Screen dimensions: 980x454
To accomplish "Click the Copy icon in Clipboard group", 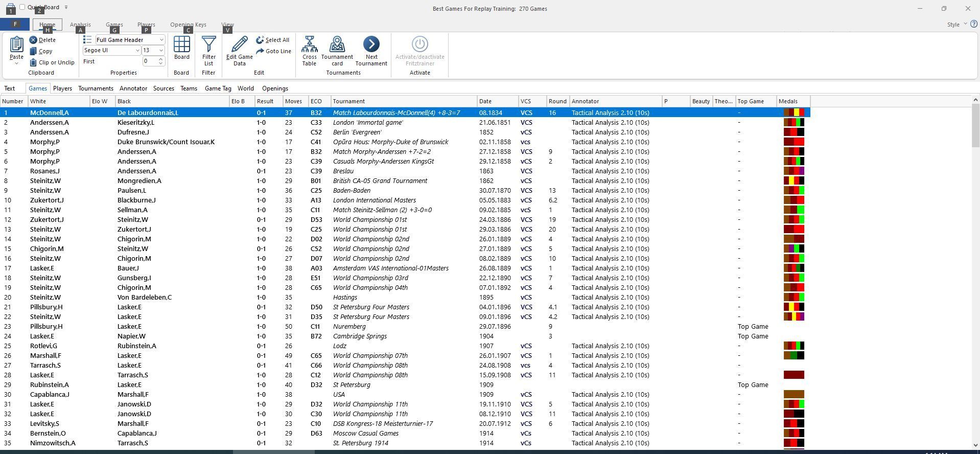I will [x=33, y=51].
